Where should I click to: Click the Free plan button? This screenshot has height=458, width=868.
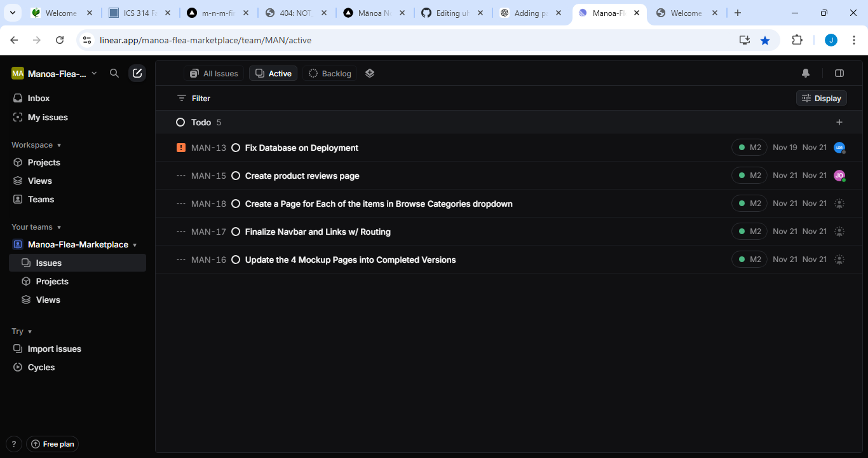(x=52, y=444)
